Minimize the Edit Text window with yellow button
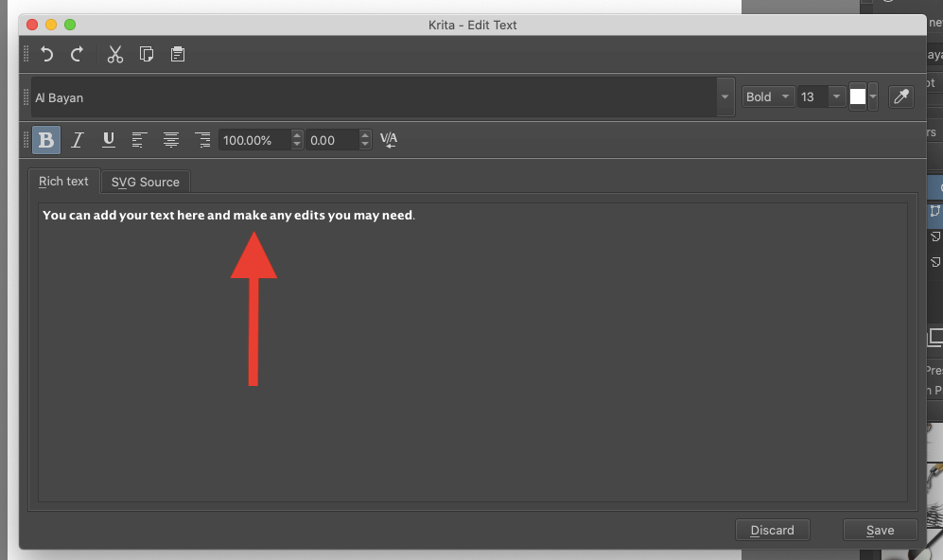Viewport: 943px width, 560px height. [51, 25]
